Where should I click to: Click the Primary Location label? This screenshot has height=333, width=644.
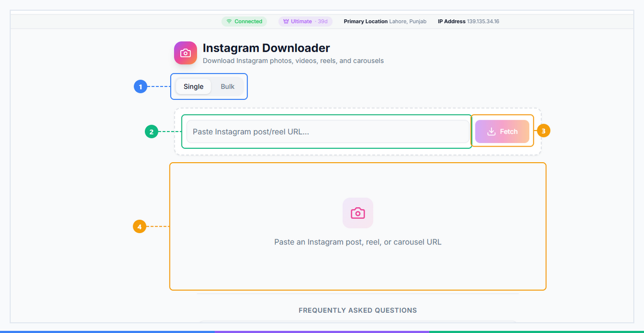(365, 21)
